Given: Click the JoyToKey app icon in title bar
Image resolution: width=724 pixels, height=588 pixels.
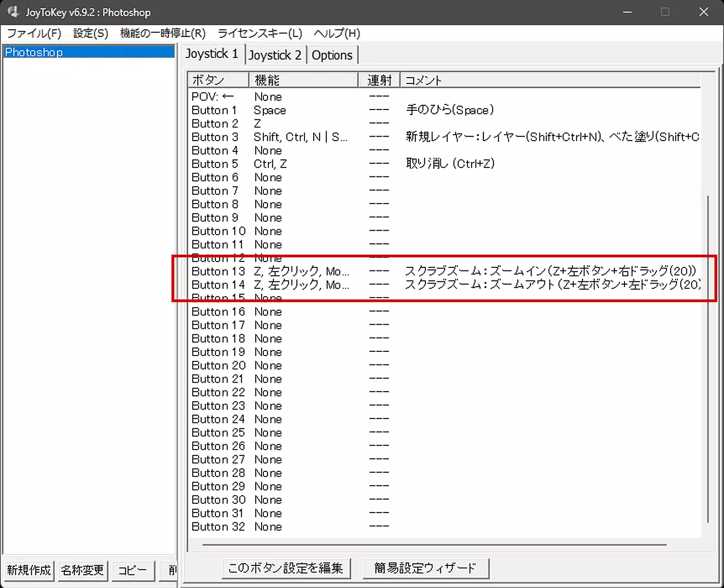Looking at the screenshot, I should [14, 12].
